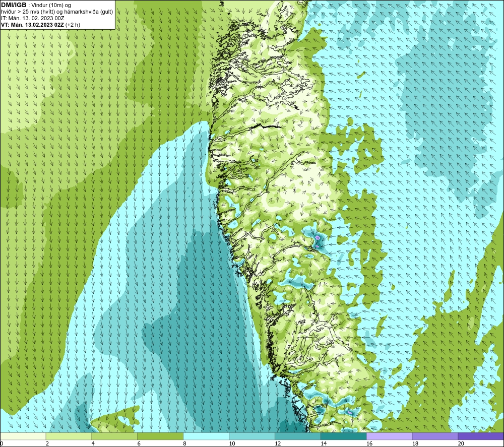
Task: Click the '12' label on the scale
Action: point(278,443)
